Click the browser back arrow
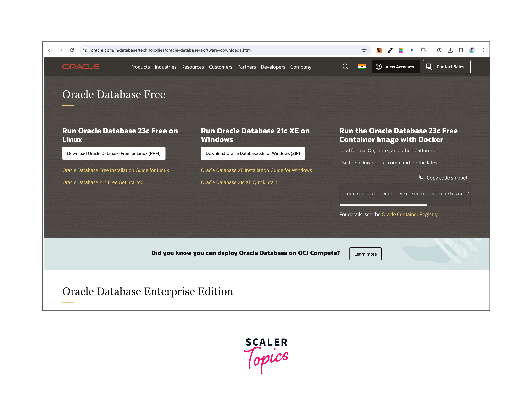The height and width of the screenshot is (403, 532). [50, 50]
